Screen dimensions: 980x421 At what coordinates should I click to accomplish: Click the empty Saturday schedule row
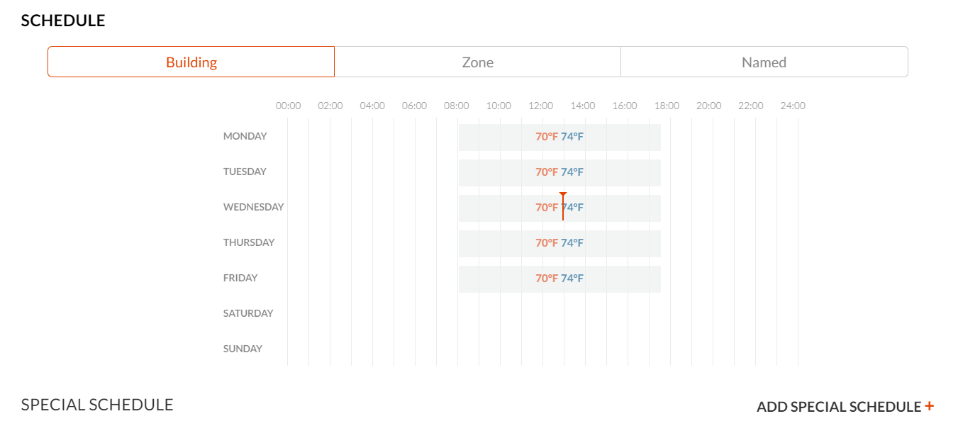542,313
